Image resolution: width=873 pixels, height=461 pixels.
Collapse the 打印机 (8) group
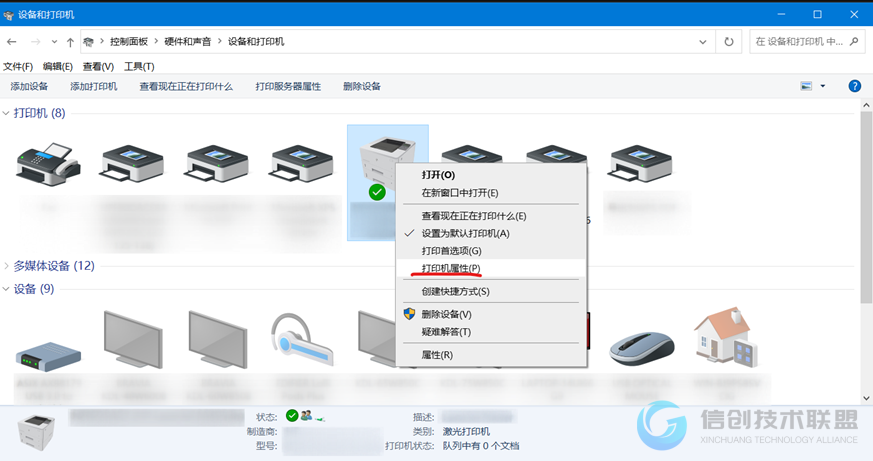[x=6, y=114]
